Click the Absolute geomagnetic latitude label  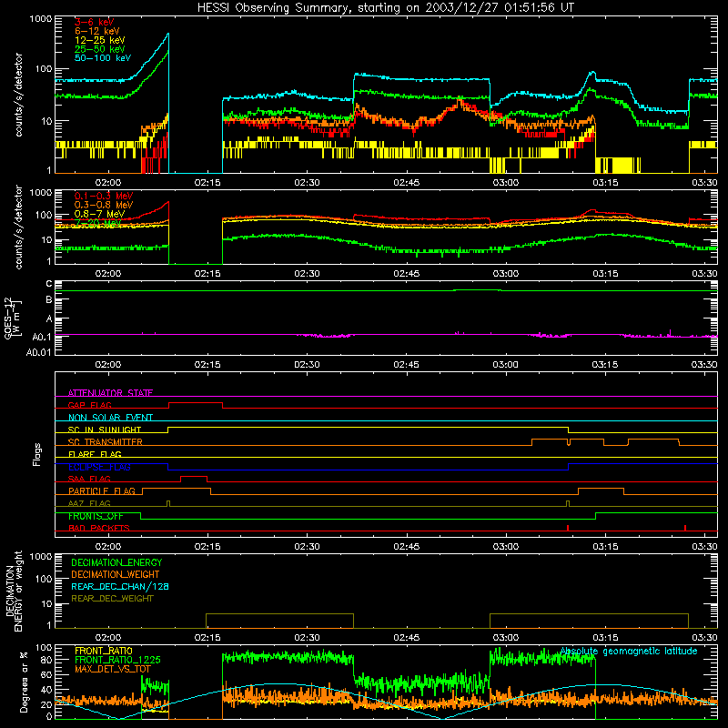pyautogui.click(x=629, y=651)
